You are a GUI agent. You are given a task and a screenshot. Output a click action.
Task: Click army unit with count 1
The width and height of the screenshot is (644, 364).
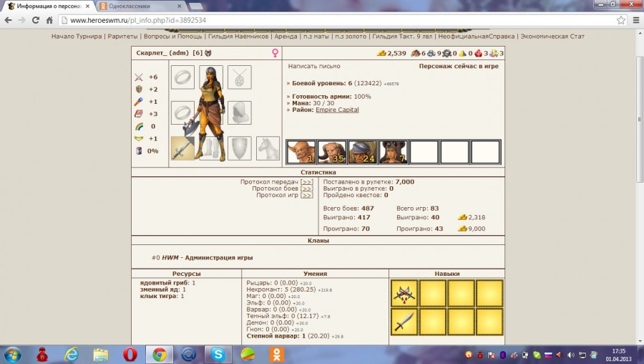click(x=301, y=152)
